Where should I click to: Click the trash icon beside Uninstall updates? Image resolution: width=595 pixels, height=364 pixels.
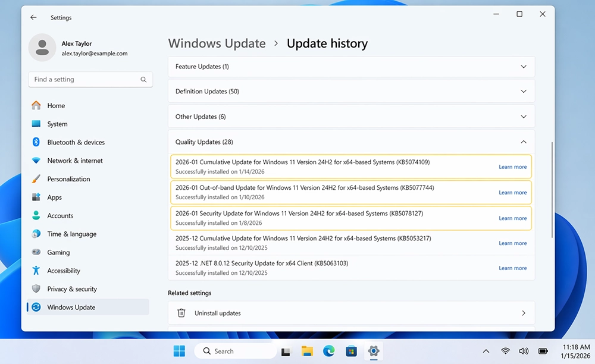point(181,313)
